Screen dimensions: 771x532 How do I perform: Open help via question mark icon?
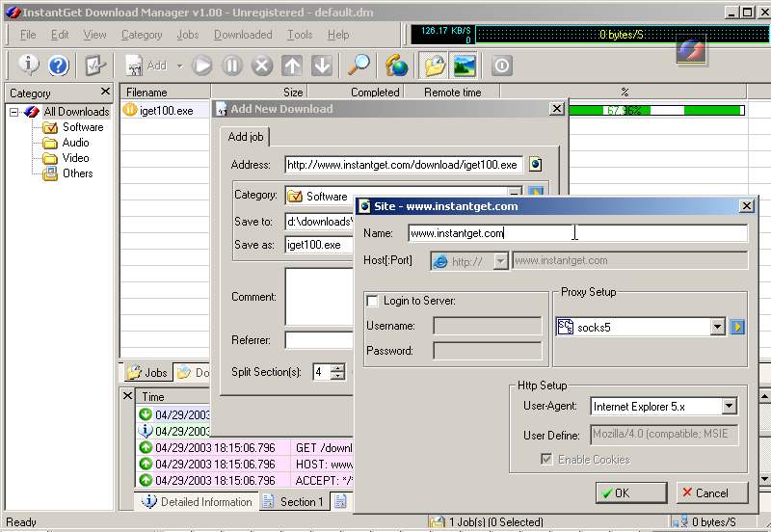click(x=58, y=66)
